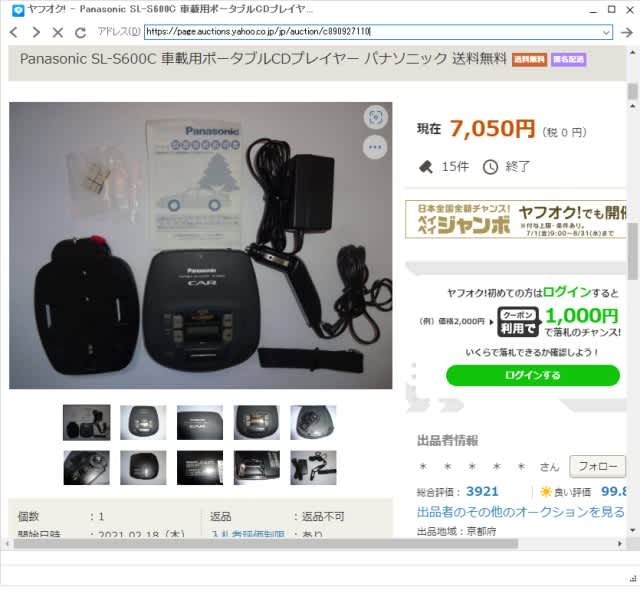Click the 7,050円 current price
Screen dimensions: 640x600
pos(492,129)
